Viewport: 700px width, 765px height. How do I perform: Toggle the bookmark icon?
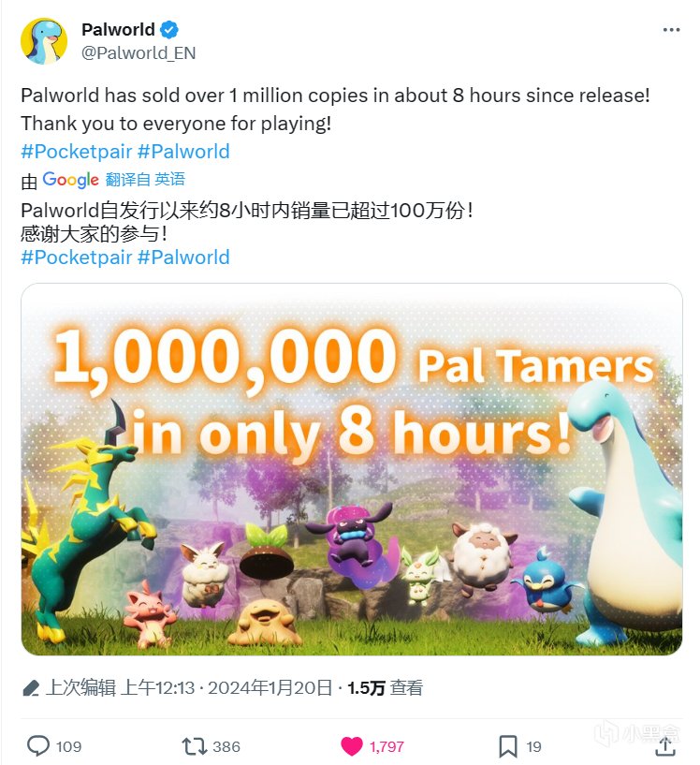[507, 746]
